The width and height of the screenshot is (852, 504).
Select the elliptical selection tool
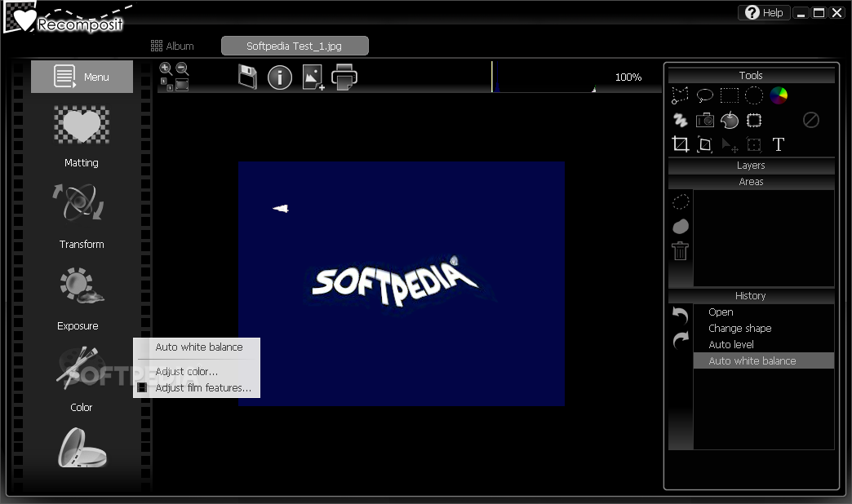(753, 95)
